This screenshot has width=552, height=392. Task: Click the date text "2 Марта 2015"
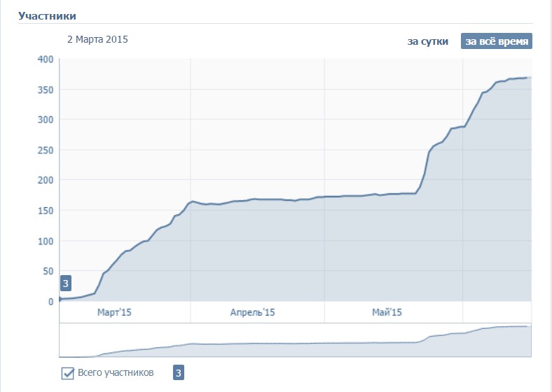tap(97, 39)
